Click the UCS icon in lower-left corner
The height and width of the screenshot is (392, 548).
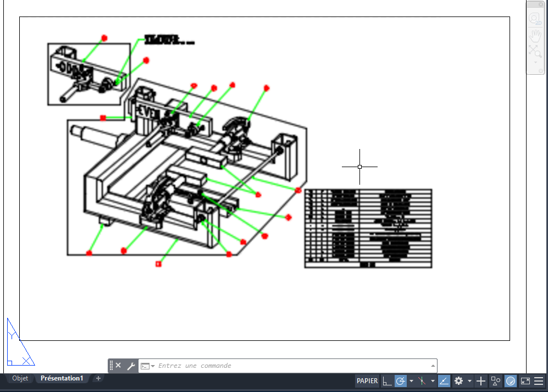[20, 343]
